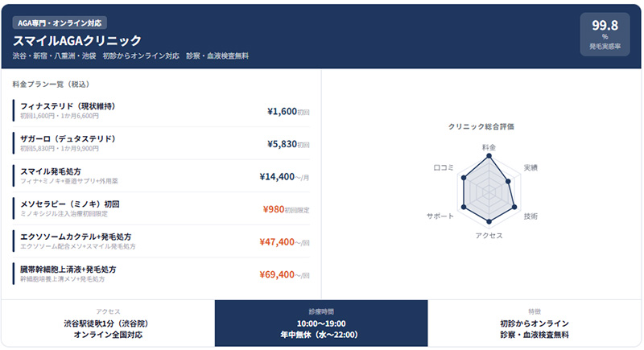Viewport: 644px width, 350px height.
Task: Open the メソセラピー（ミノキ）初回 plan
Action: (x=161, y=208)
